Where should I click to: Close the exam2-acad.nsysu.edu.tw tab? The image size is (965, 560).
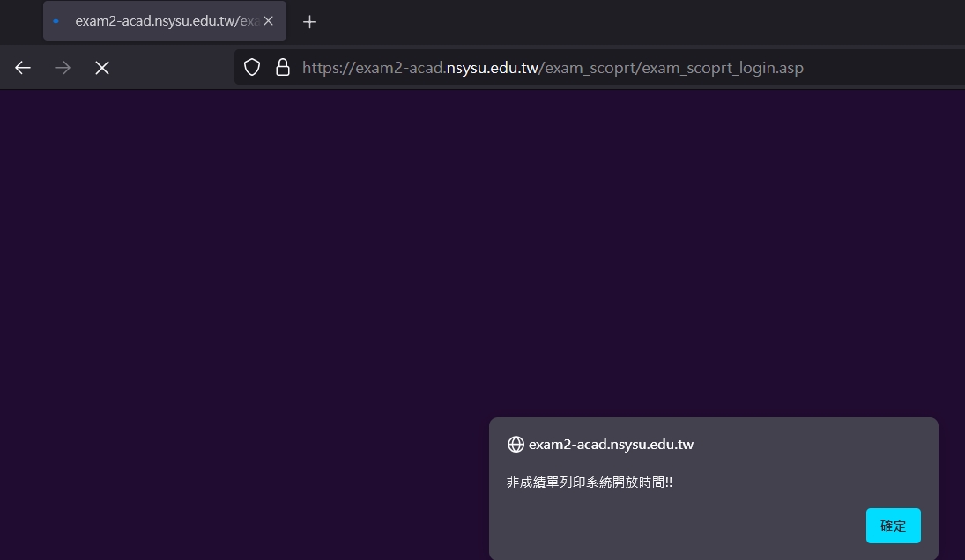pos(268,21)
